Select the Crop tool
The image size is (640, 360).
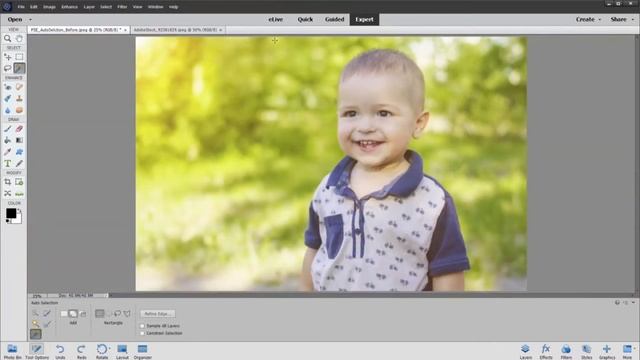[x=7, y=182]
